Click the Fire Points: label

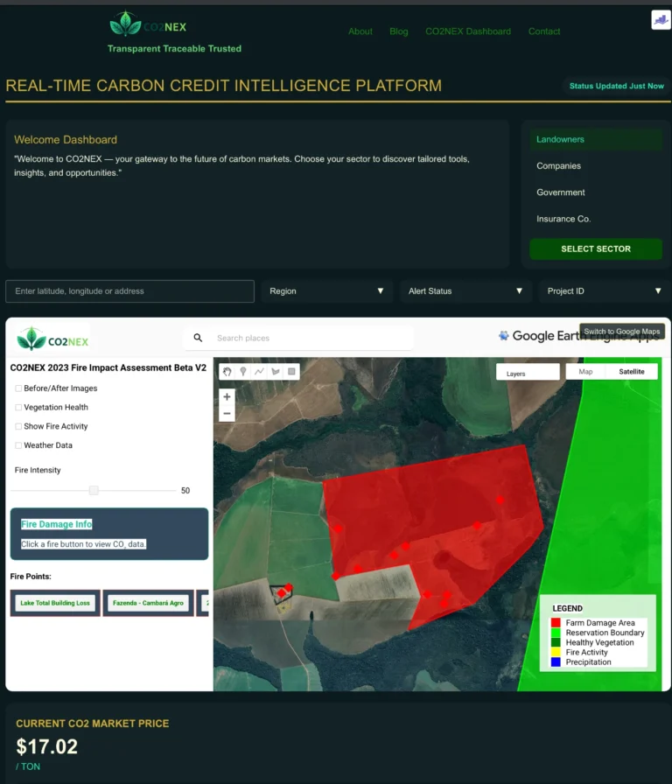tap(31, 577)
